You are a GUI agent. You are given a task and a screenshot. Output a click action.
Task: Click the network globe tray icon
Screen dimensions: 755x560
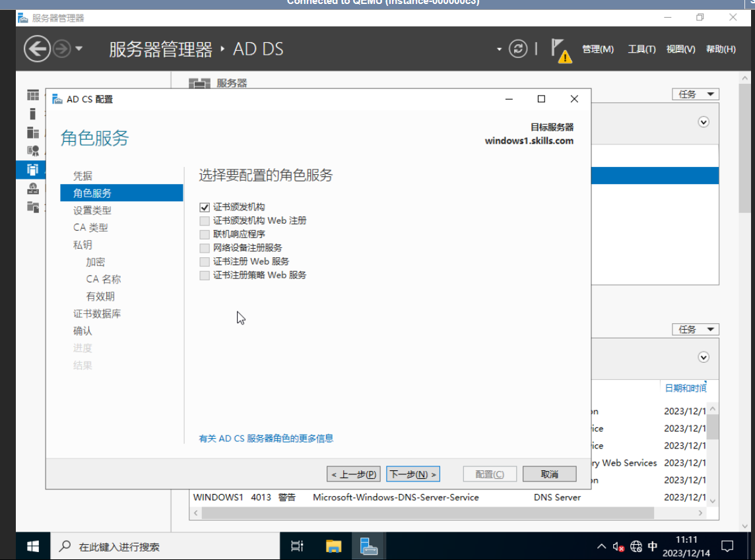(x=636, y=546)
